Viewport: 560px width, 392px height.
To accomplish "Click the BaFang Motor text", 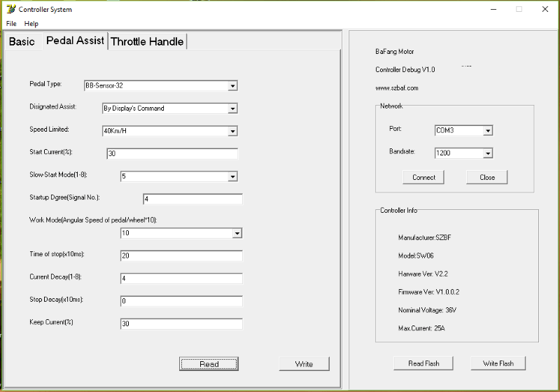I will tap(395, 51).
